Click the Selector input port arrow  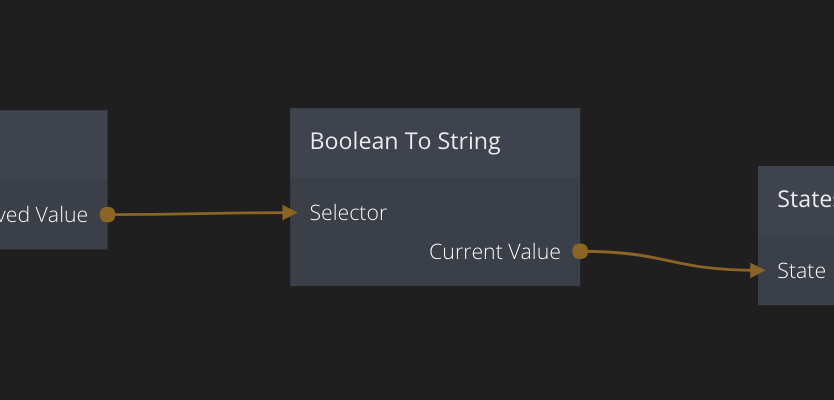290,212
